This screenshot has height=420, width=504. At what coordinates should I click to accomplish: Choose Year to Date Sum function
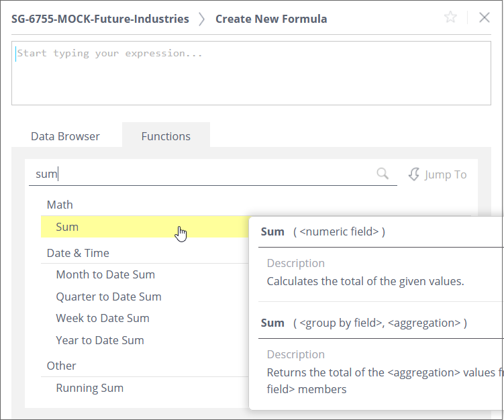[x=100, y=340]
